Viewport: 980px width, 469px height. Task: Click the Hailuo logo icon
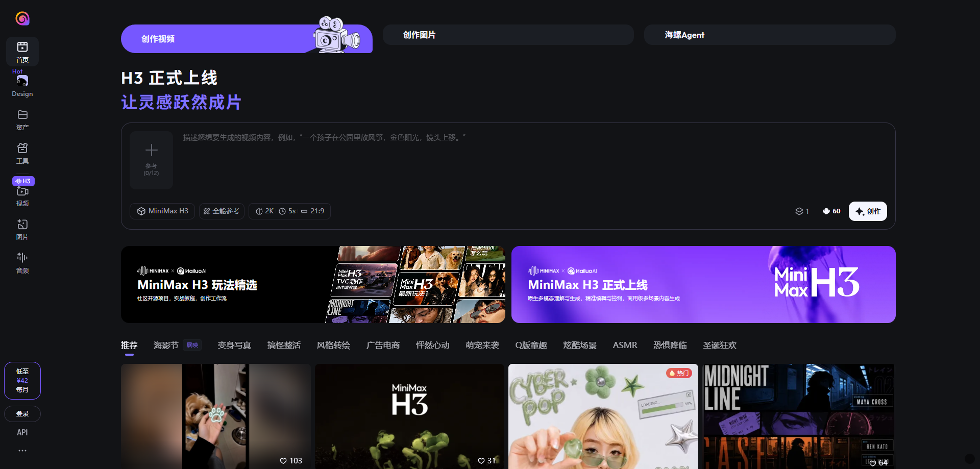22,18
